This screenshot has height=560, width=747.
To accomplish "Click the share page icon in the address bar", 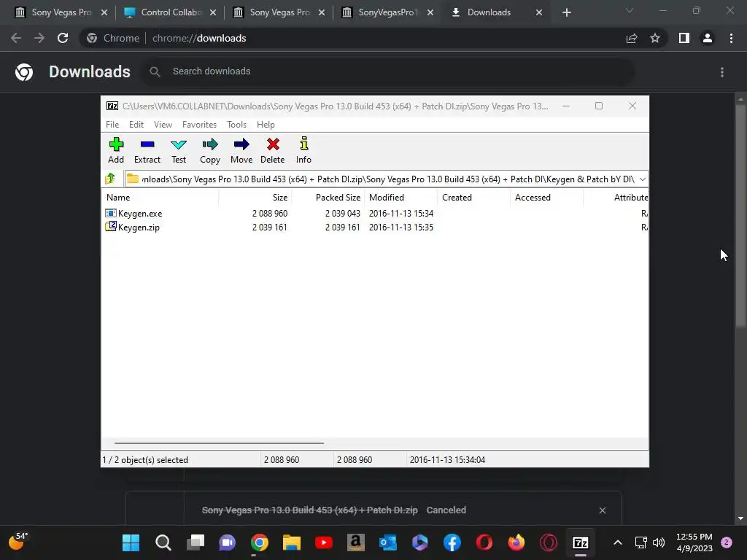I will click(632, 38).
